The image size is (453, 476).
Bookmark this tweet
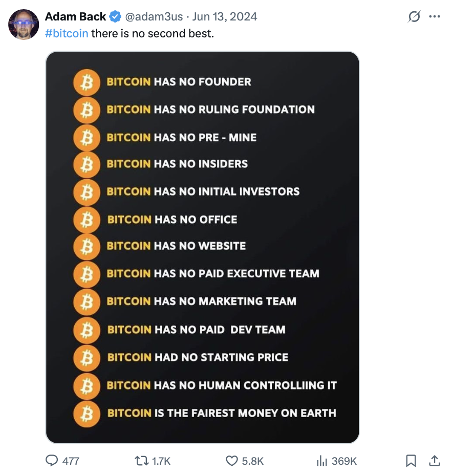(411, 461)
